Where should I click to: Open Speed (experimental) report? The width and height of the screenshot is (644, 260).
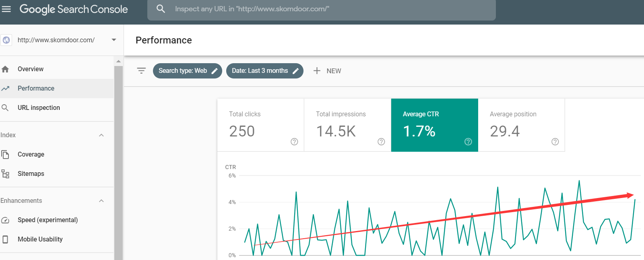pyautogui.click(x=57, y=220)
